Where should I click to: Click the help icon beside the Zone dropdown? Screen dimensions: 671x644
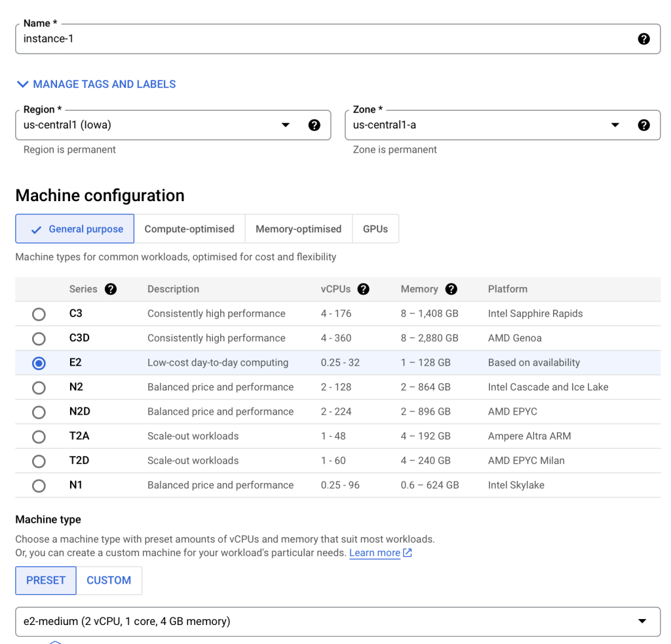click(643, 125)
